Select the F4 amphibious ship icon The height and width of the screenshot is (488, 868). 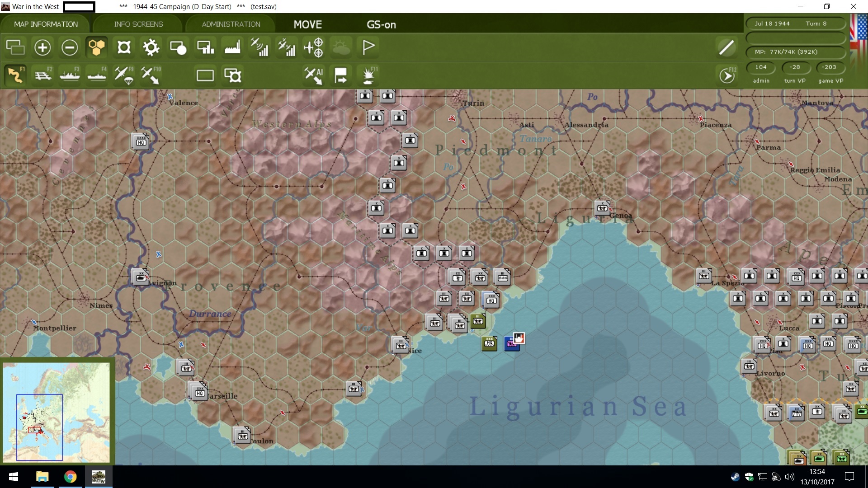pos(97,75)
